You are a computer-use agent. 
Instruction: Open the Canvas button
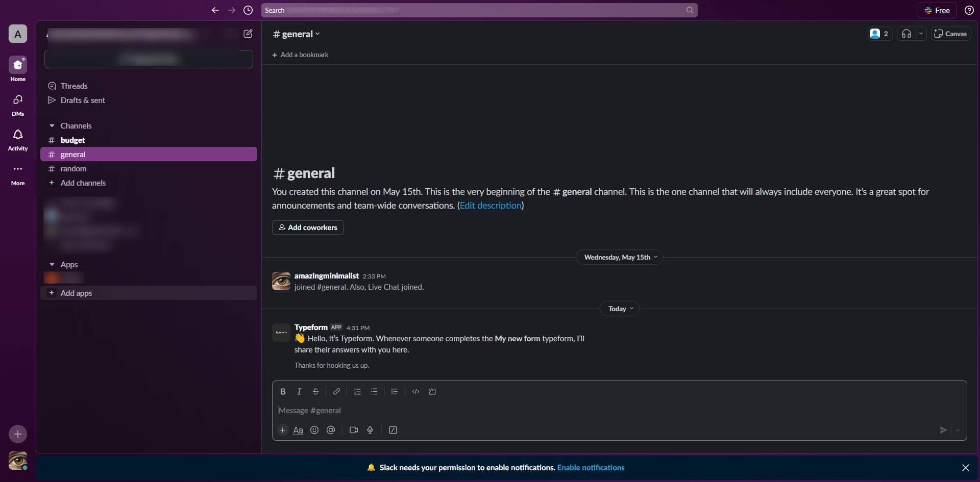tap(951, 34)
